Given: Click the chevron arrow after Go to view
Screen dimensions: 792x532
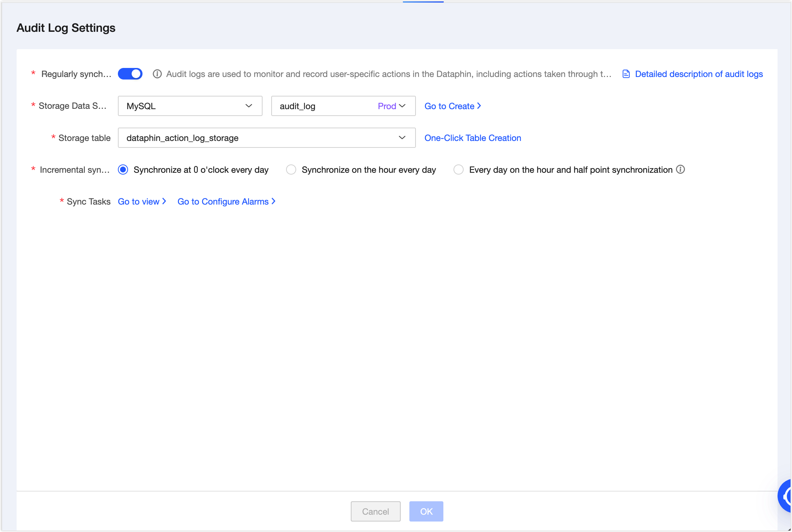Looking at the screenshot, I should (164, 201).
